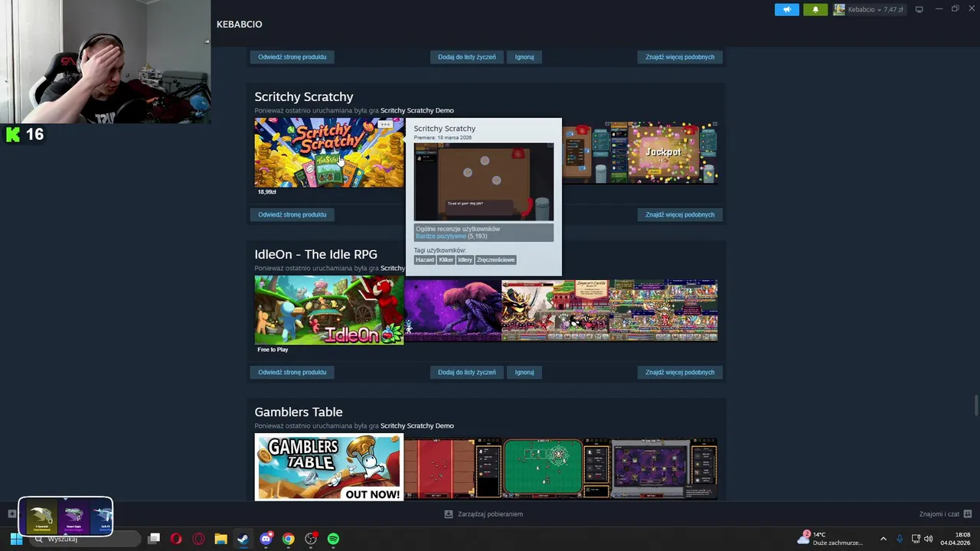Find more games similar to Scritchy Scratchy

(680, 214)
